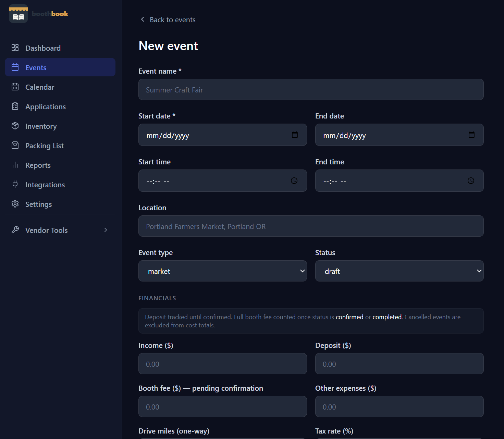The height and width of the screenshot is (439, 504).
Task: Open the Start date calendar picker icon
Action: 295,135
